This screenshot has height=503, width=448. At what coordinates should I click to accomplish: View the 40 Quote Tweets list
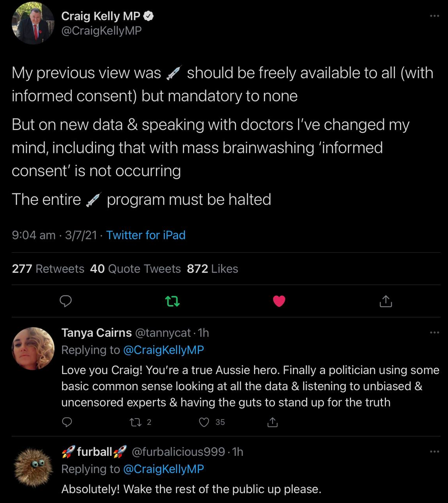point(135,269)
